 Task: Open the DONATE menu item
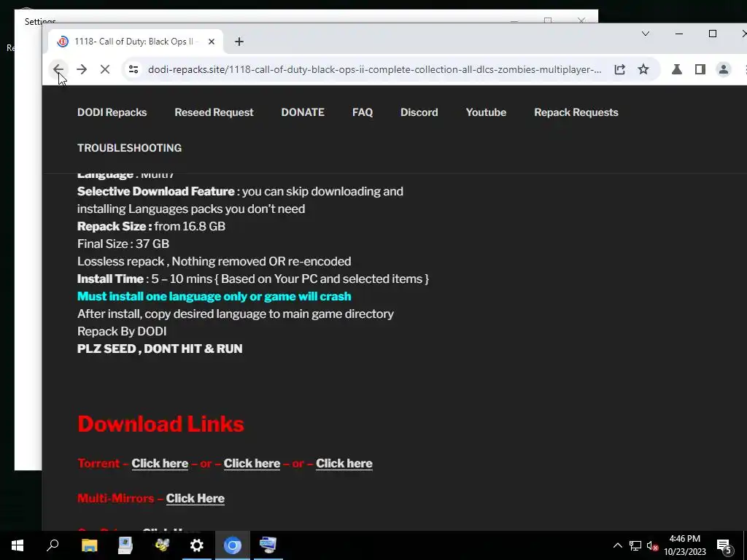click(303, 112)
